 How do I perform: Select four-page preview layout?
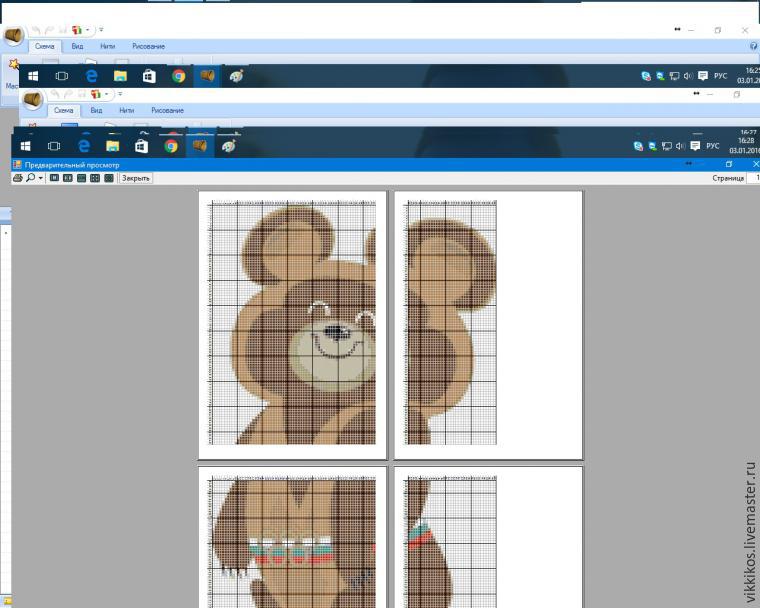click(95, 178)
